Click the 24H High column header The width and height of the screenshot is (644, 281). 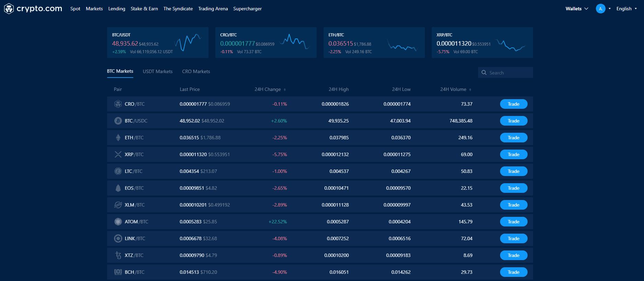click(339, 89)
